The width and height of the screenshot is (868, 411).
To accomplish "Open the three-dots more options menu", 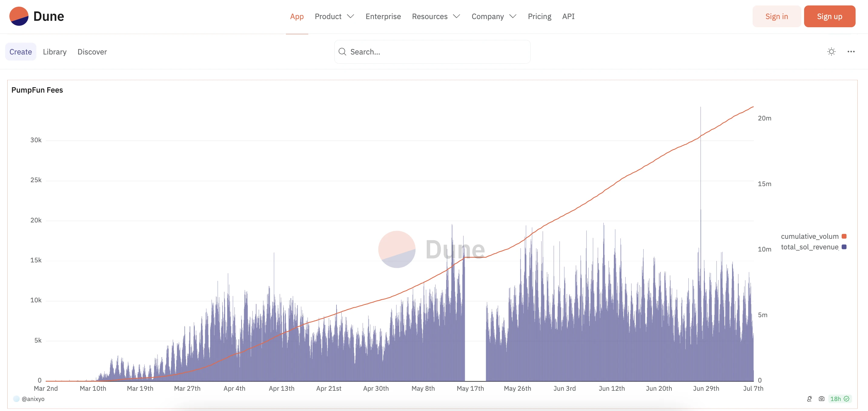I will pyautogui.click(x=851, y=51).
